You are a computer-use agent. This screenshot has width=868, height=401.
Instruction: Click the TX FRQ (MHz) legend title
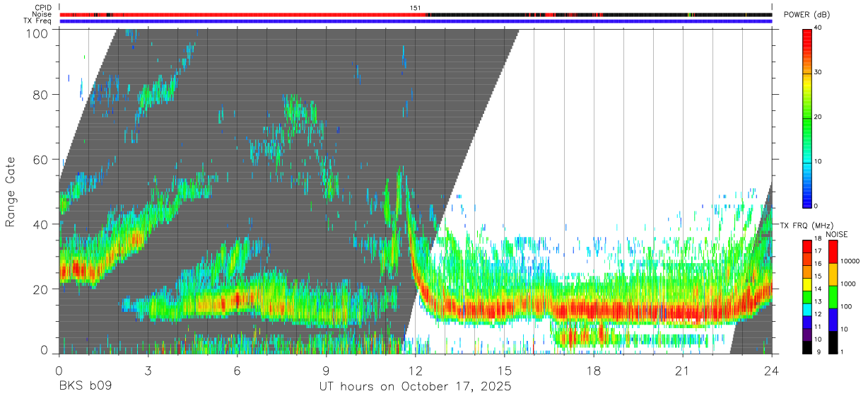806,226
